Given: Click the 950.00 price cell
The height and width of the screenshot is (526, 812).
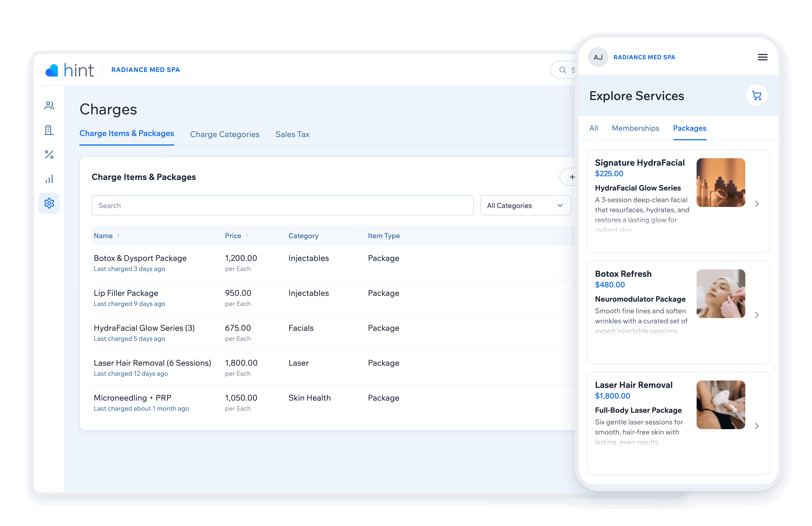Looking at the screenshot, I should coord(238,293).
